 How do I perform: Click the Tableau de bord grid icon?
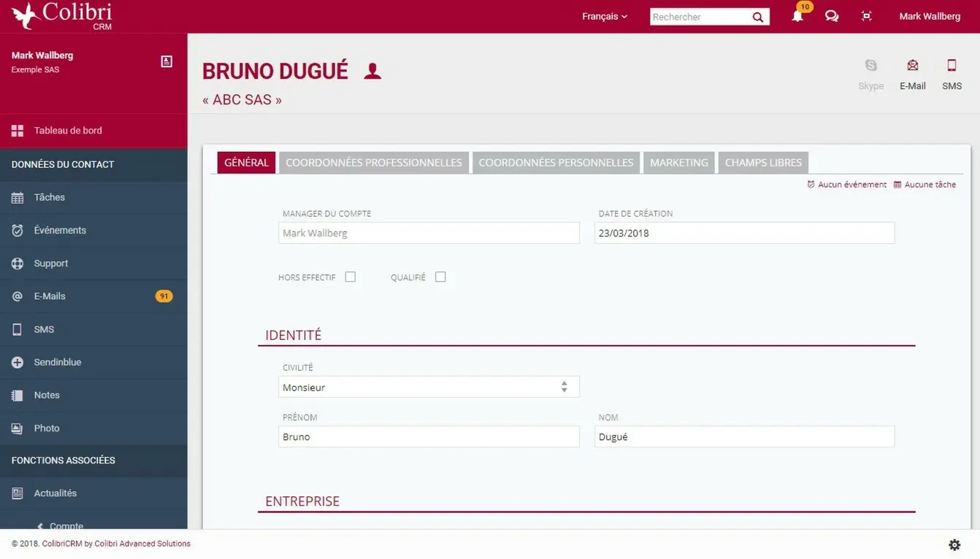(18, 131)
